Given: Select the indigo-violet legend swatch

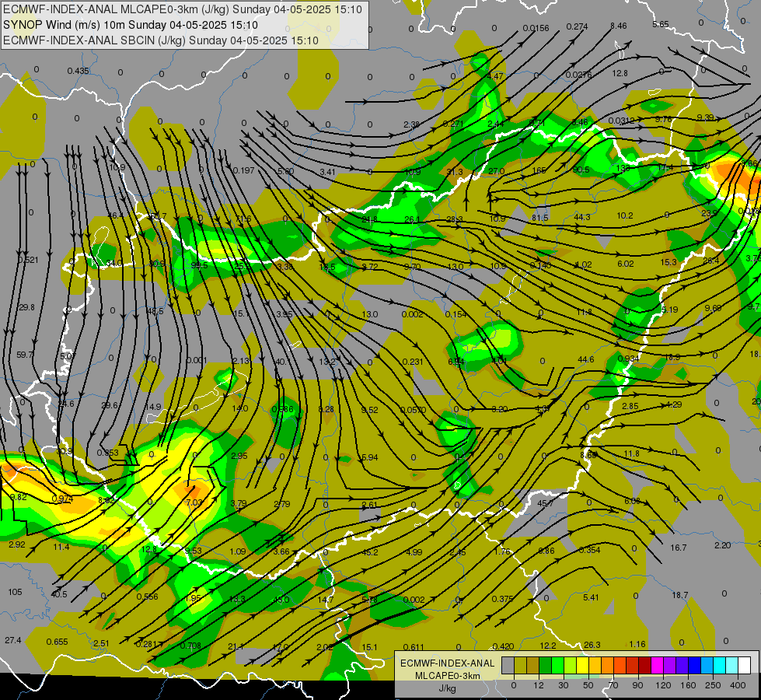Looking at the screenshot, I should pyautogui.click(x=682, y=666).
